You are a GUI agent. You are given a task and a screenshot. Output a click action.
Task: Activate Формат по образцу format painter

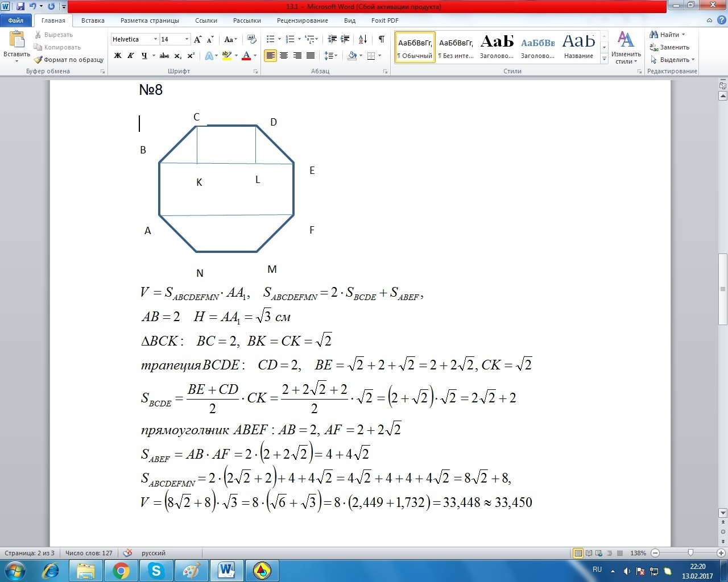click(x=69, y=60)
